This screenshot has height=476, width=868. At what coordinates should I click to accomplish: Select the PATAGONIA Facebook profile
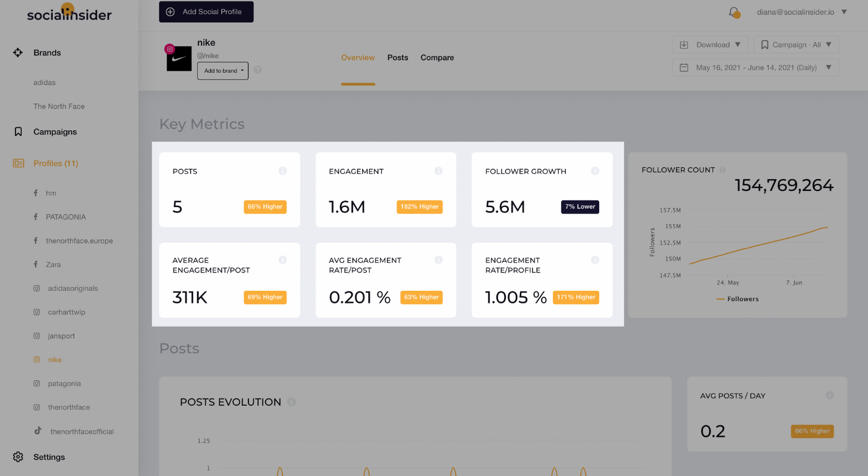pyautogui.click(x=66, y=217)
